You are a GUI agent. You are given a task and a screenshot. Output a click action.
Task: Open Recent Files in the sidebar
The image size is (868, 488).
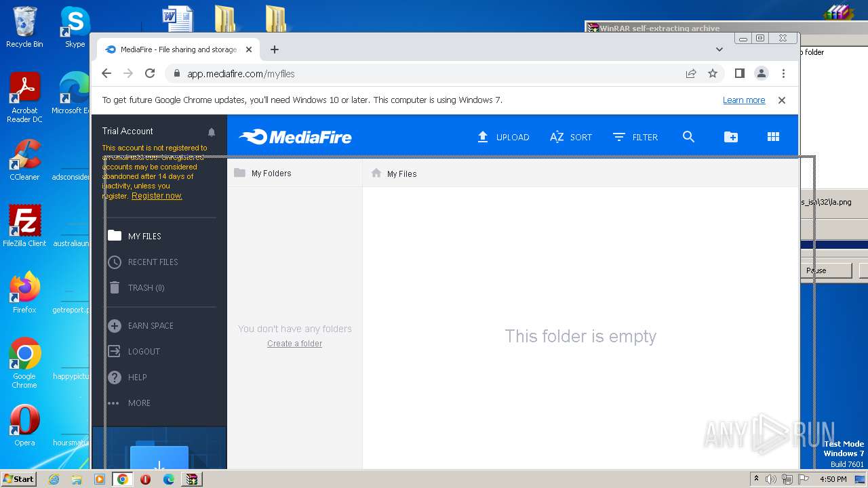pyautogui.click(x=143, y=262)
